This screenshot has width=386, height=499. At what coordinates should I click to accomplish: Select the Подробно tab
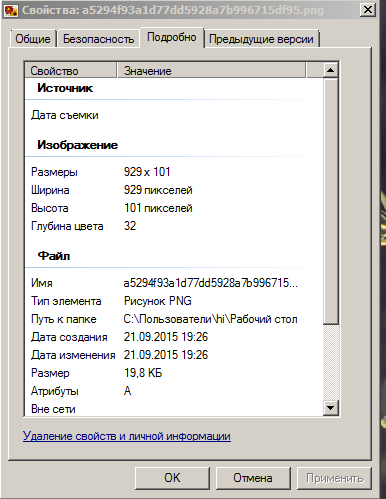point(172,37)
